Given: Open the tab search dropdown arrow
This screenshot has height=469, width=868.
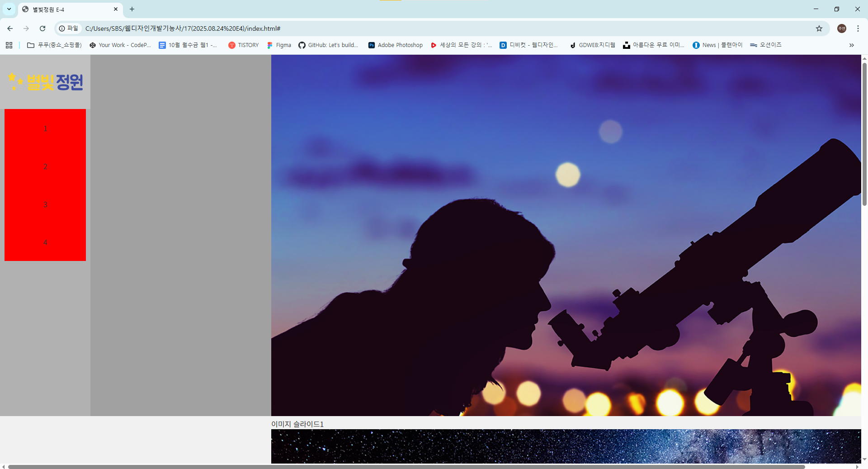Looking at the screenshot, I should click(9, 9).
